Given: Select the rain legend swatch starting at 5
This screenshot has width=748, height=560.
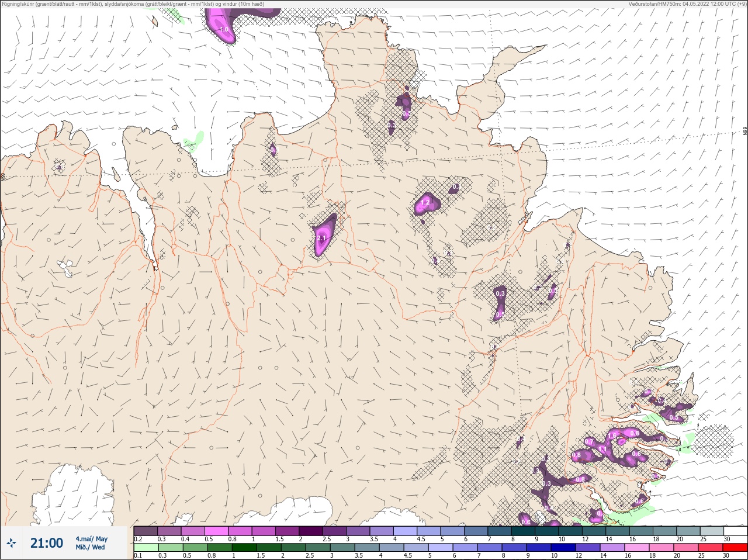Looking at the screenshot, I should click(x=440, y=548).
